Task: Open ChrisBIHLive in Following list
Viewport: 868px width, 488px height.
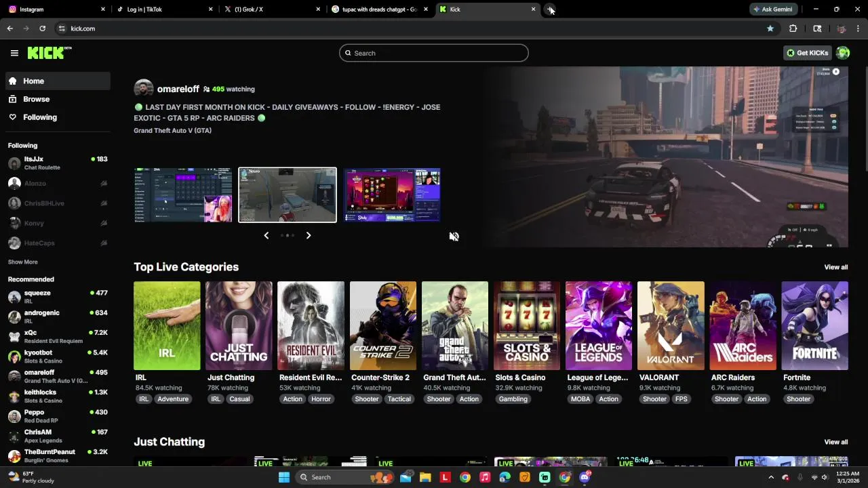Action: (58, 203)
